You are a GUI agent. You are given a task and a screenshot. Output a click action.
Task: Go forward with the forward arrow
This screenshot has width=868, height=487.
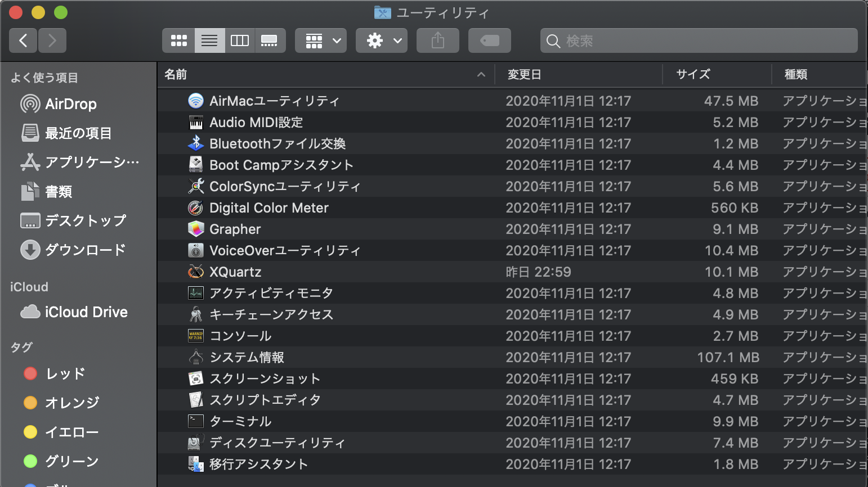(x=52, y=40)
